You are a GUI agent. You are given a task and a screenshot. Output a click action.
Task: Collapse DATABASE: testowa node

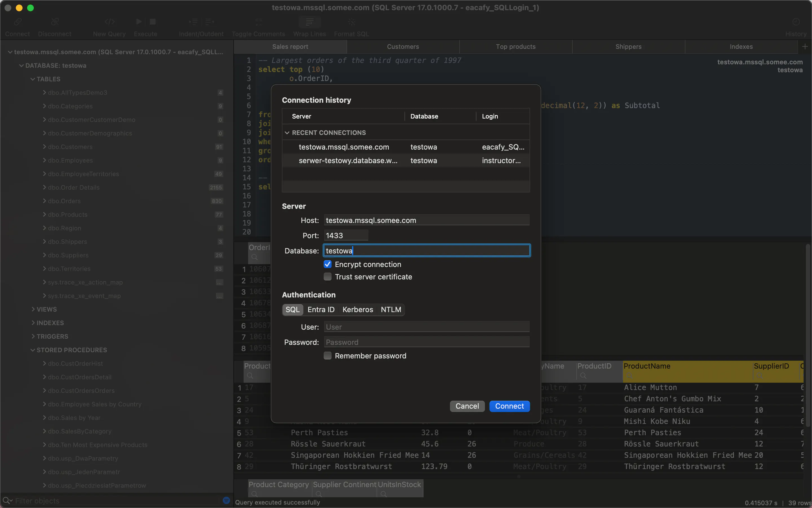point(21,65)
